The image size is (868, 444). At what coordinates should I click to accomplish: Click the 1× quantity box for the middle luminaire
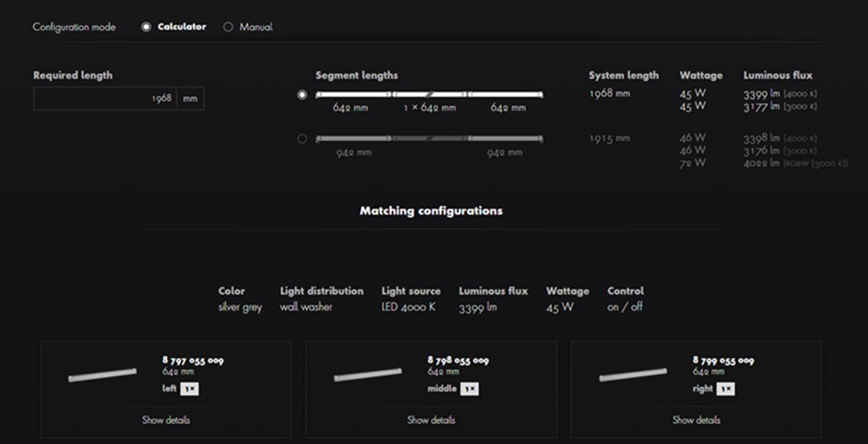tap(470, 388)
